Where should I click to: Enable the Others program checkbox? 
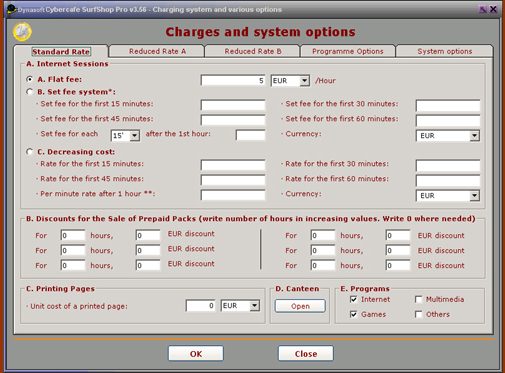coord(419,314)
